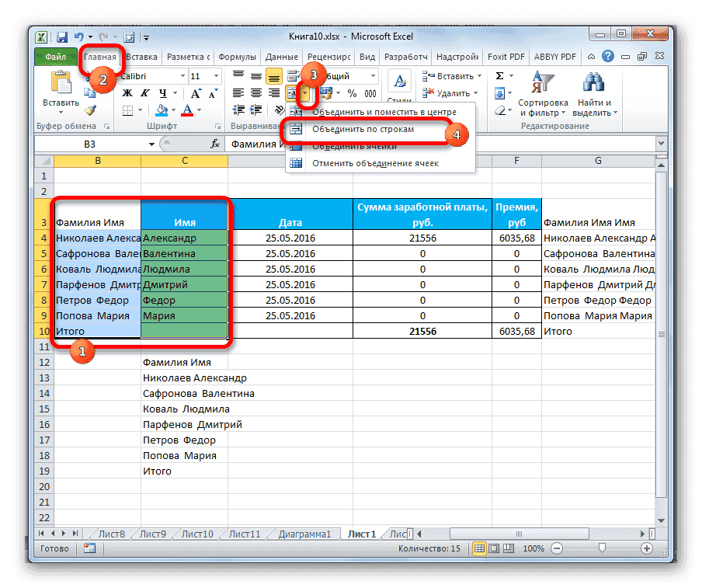Click the AutoSum Σ icon
Viewport: 702px width, 588px height.
pos(499,75)
